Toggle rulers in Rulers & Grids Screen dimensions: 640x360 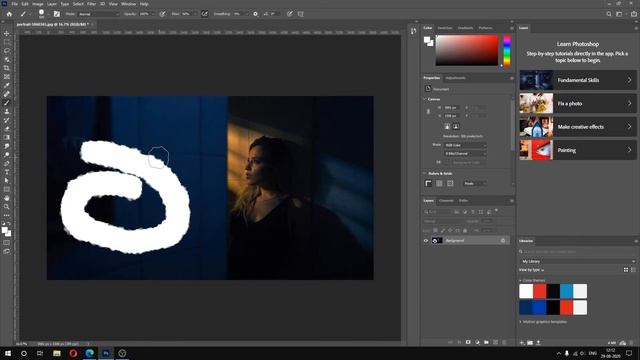coord(428,184)
